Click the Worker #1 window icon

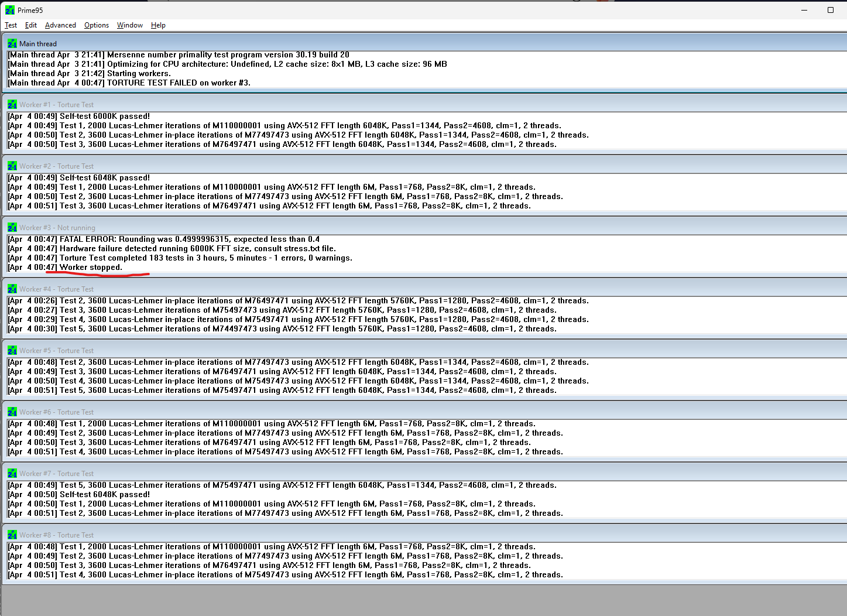[x=12, y=105]
